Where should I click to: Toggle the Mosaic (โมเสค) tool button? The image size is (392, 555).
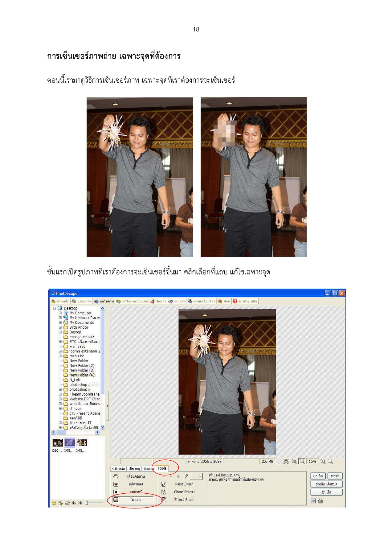click(133, 499)
